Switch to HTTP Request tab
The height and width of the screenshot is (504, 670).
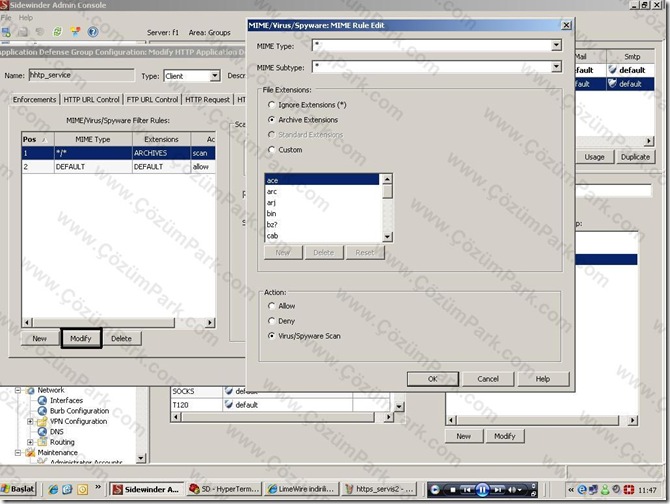click(207, 100)
